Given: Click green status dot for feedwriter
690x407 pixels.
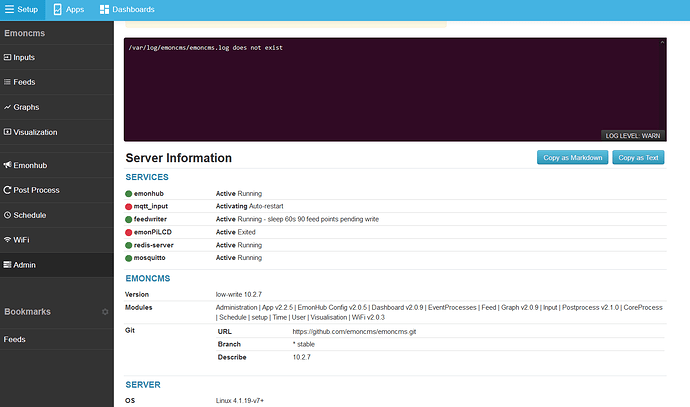Looking at the screenshot, I should [128, 219].
